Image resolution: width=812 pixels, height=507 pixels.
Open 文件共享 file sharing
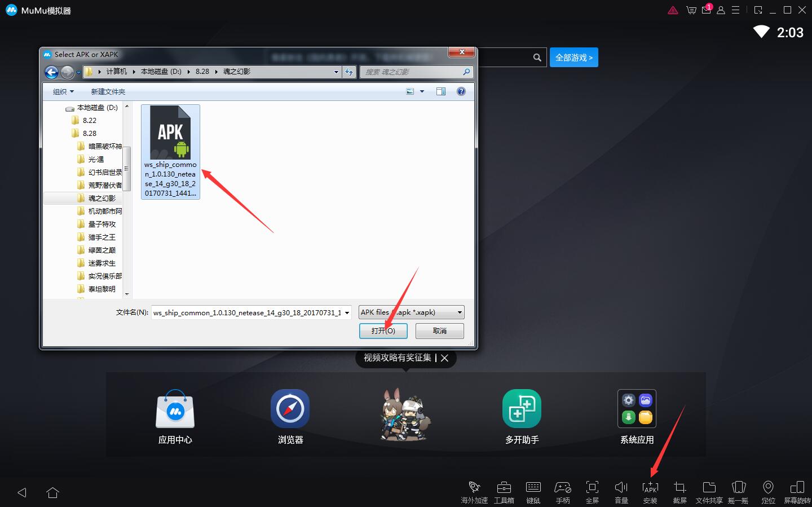click(709, 492)
